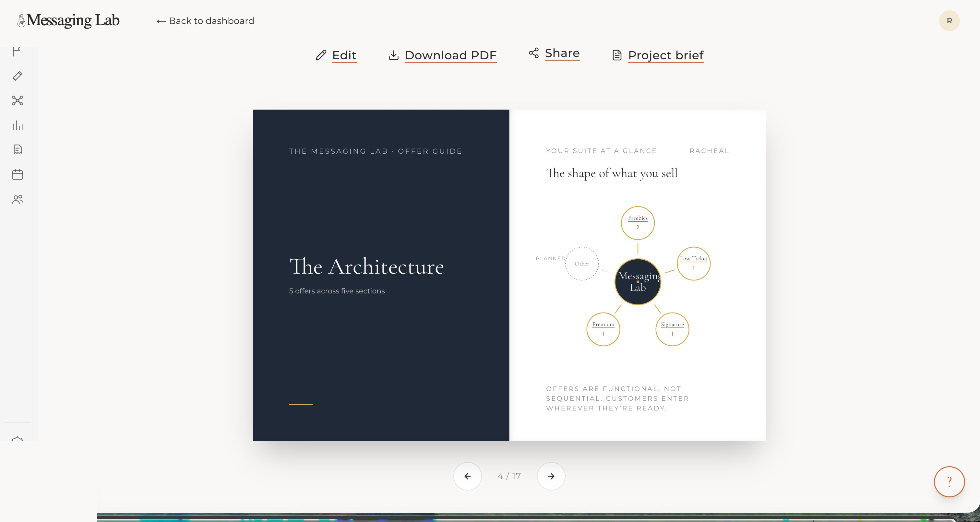980x522 pixels.
Task: Open the help question mark button
Action: click(x=949, y=482)
